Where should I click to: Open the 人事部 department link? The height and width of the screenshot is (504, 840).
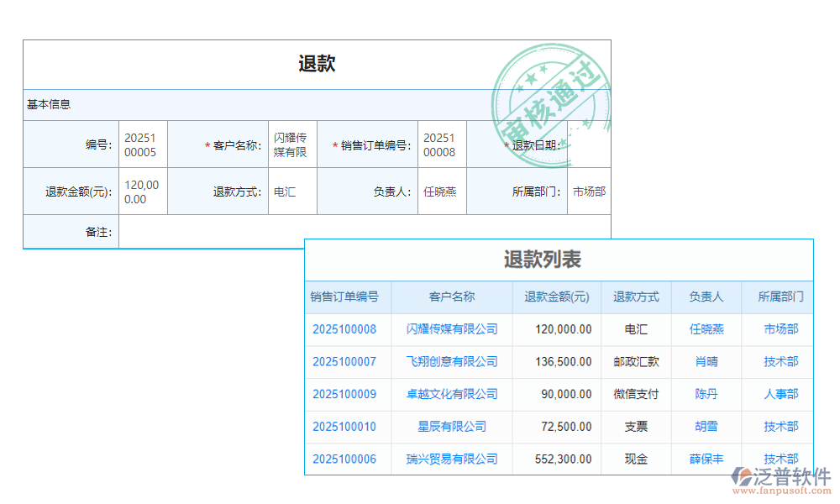[780, 394]
